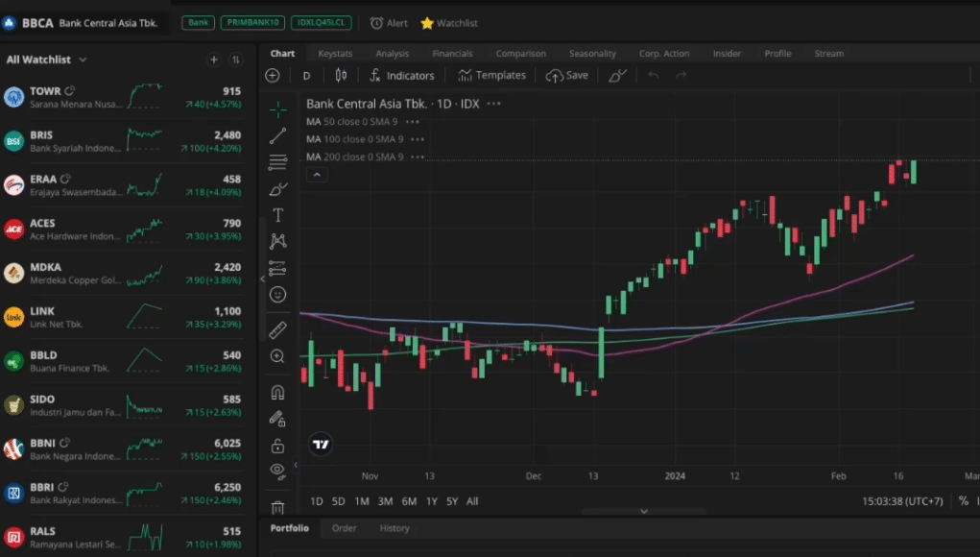Open the BBNI row in the watchlist

pyautogui.click(x=129, y=448)
